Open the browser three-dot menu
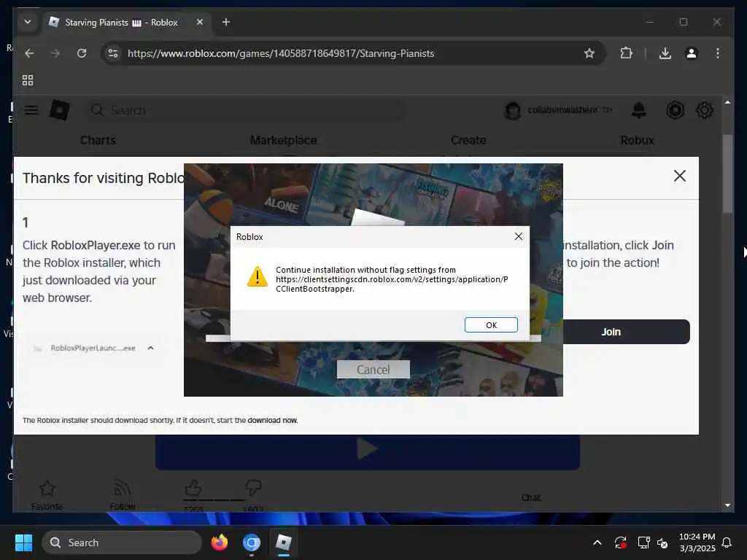The image size is (747, 560). click(x=718, y=53)
